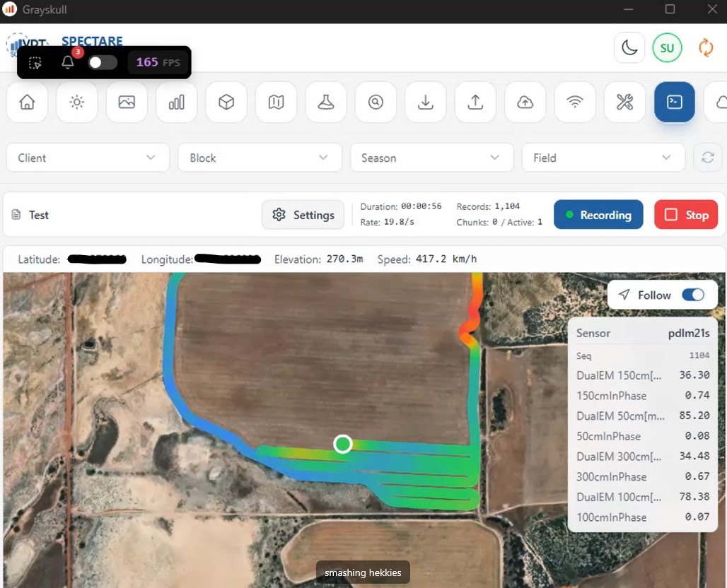Click the cloud upload icon
Screen dimensions: 727x588
pos(525,102)
